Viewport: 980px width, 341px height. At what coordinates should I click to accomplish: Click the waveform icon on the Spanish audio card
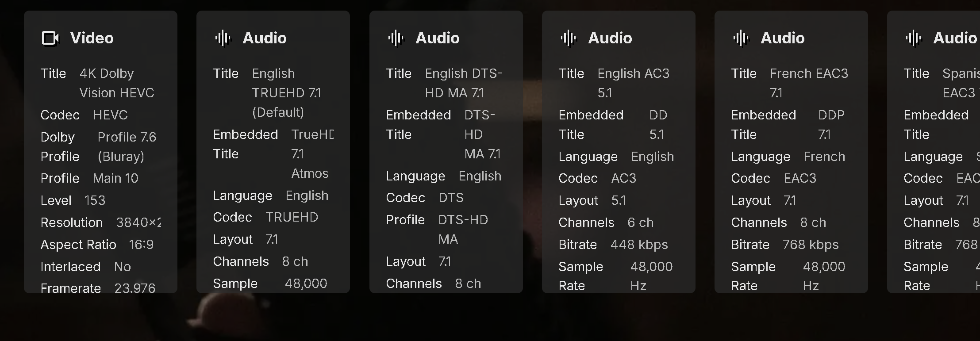coord(913,38)
